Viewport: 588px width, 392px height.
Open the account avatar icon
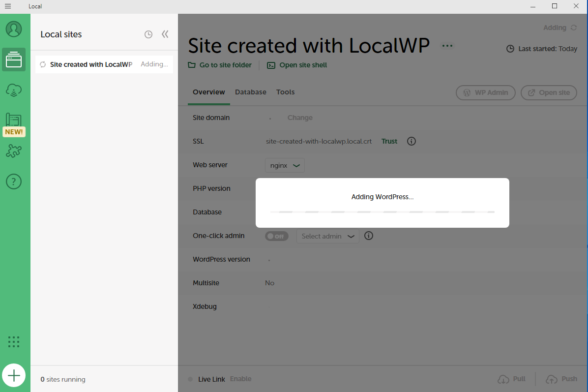[x=14, y=29]
